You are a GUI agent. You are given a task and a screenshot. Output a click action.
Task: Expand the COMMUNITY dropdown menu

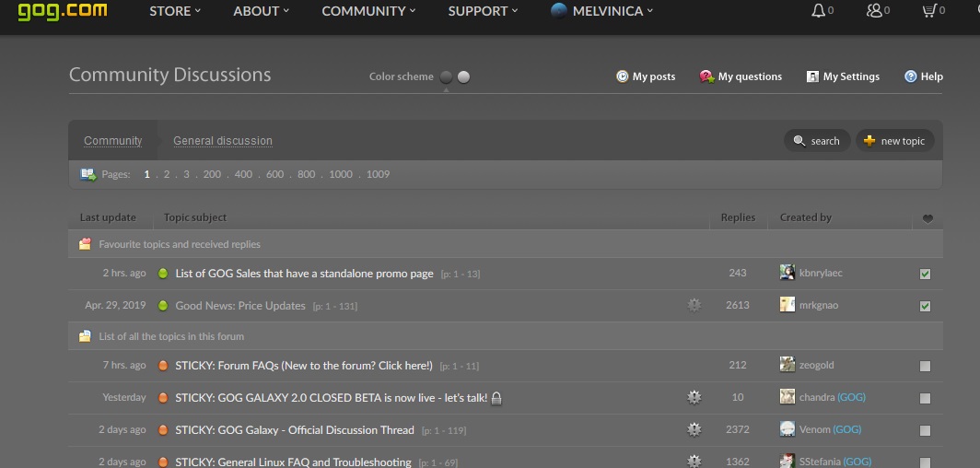coord(368,11)
